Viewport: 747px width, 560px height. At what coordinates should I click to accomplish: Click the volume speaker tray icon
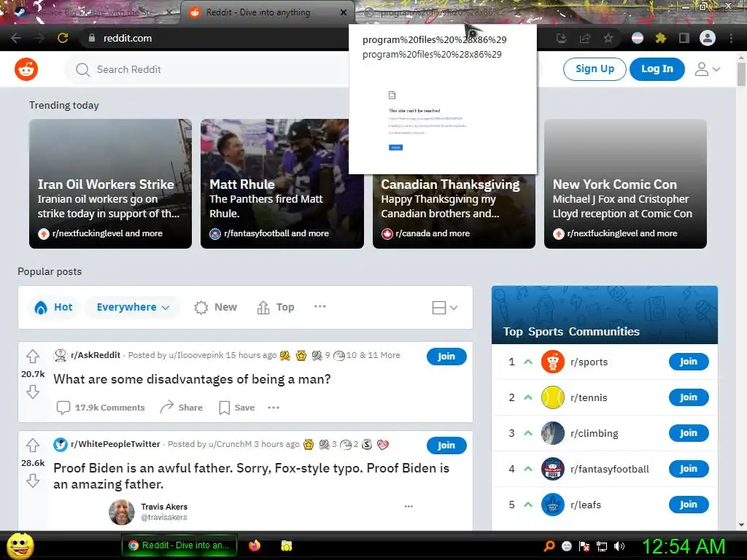[x=619, y=546]
